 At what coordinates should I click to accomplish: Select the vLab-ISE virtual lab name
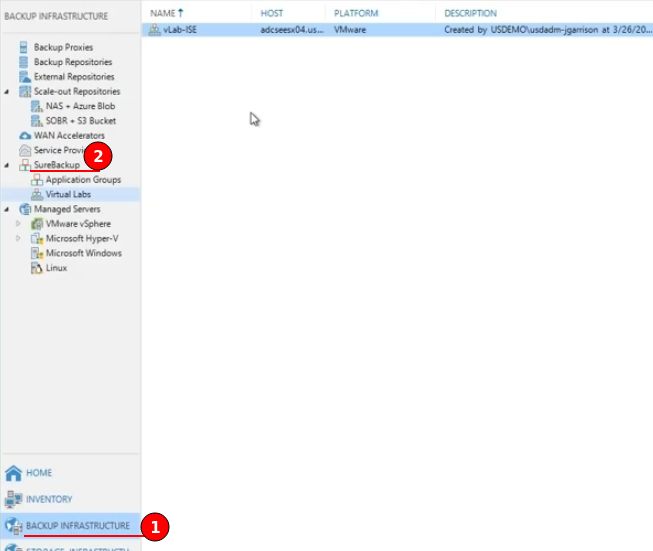pyautogui.click(x=180, y=30)
